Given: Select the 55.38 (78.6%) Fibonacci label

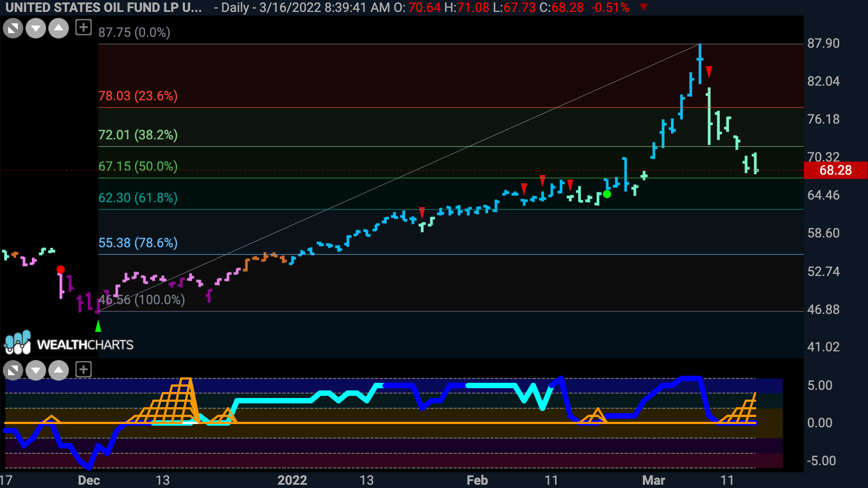Looking at the screenshot, I should click(x=138, y=243).
